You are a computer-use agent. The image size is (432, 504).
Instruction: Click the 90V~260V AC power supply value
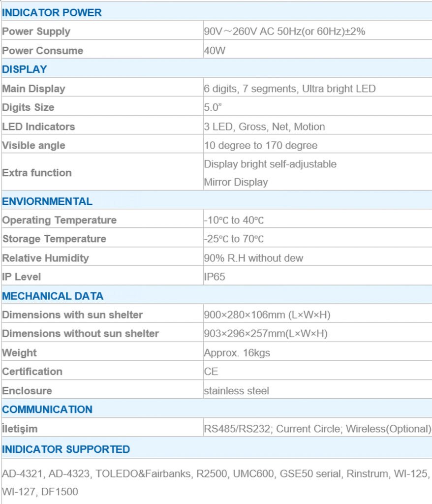[284, 31]
